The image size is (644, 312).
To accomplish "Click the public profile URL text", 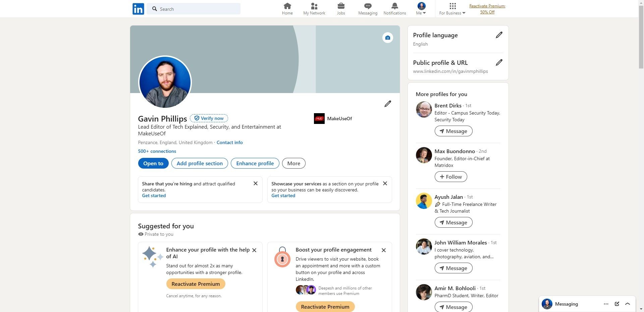I will point(450,71).
